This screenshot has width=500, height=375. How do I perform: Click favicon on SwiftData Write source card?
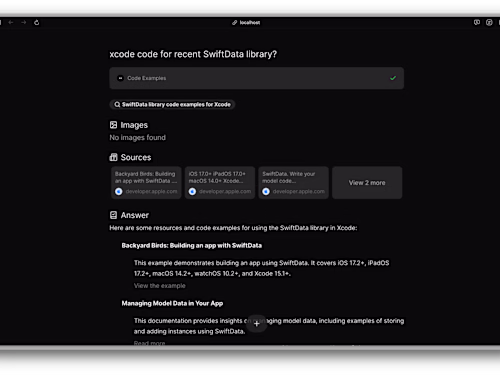coord(266,191)
